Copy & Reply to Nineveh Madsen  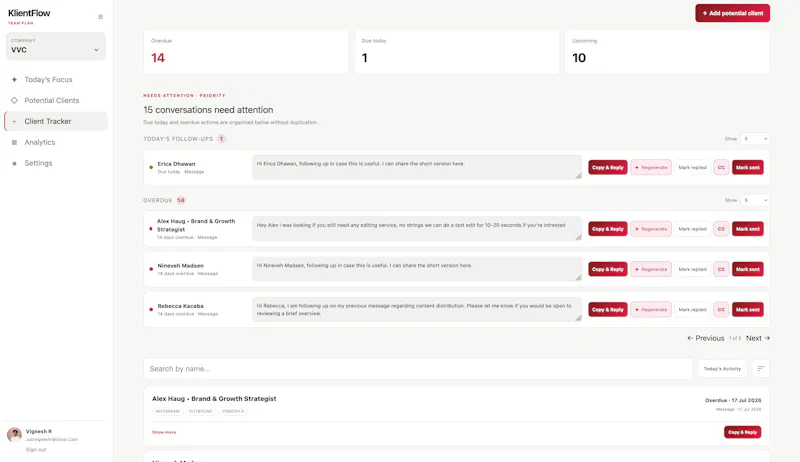pos(608,269)
